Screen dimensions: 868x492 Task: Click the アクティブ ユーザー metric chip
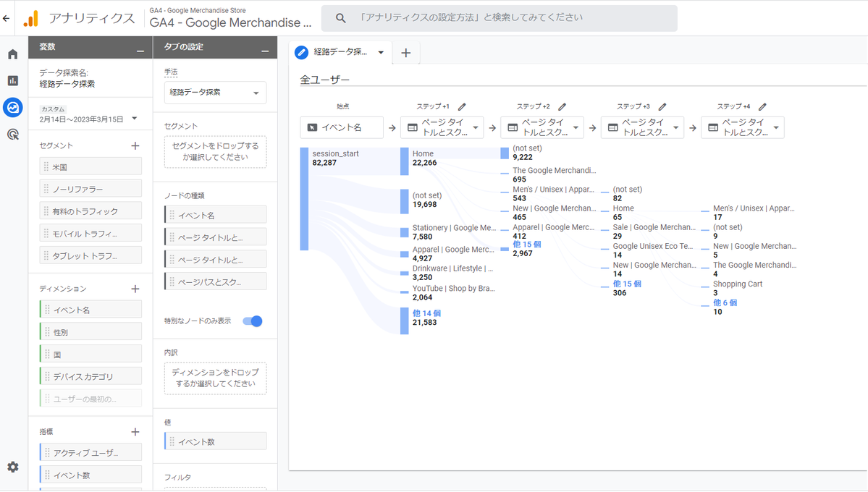click(x=90, y=453)
